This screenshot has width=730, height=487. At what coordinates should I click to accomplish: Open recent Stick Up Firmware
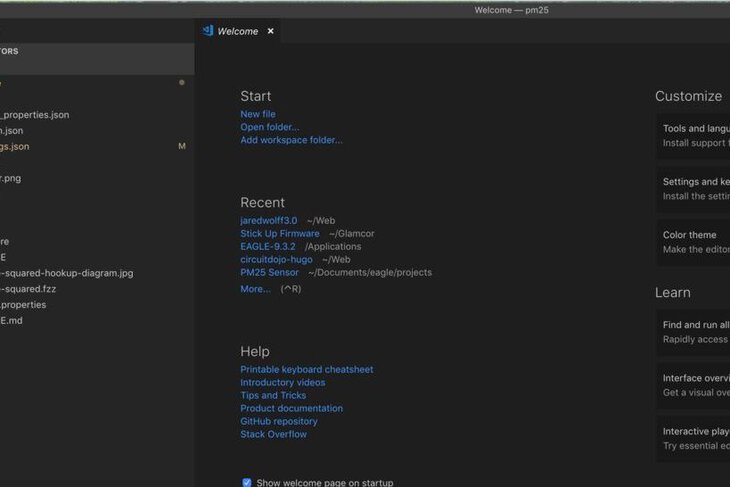coord(280,234)
